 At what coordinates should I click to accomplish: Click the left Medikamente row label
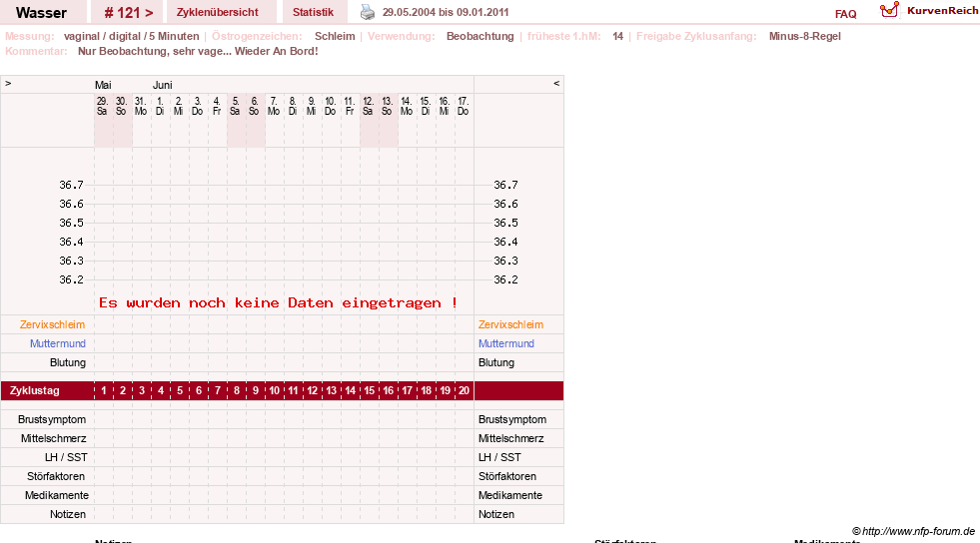57,495
